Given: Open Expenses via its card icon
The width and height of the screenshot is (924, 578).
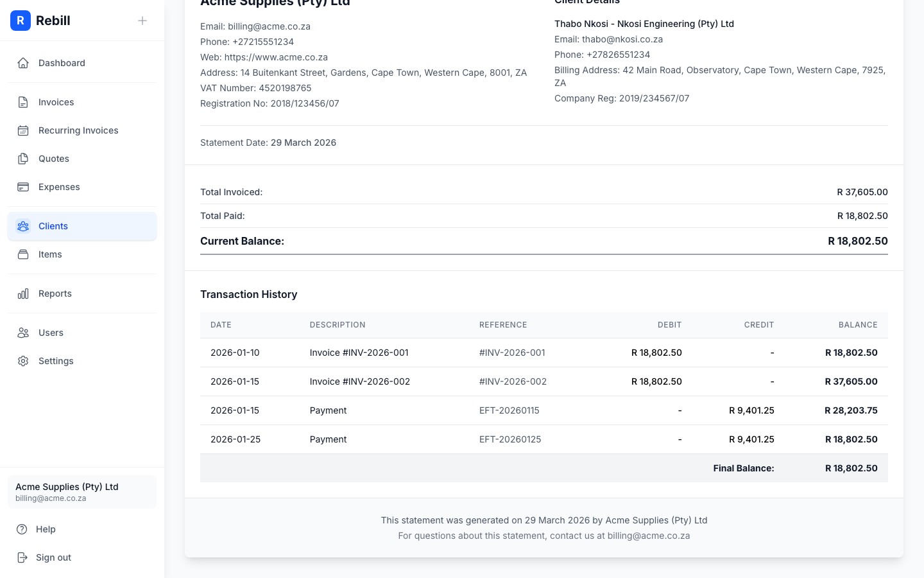Looking at the screenshot, I should tap(23, 187).
